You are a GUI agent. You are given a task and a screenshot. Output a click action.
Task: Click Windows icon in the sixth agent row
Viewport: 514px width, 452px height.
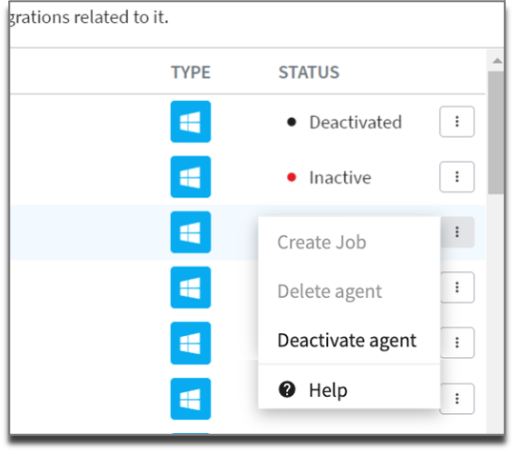tap(191, 399)
